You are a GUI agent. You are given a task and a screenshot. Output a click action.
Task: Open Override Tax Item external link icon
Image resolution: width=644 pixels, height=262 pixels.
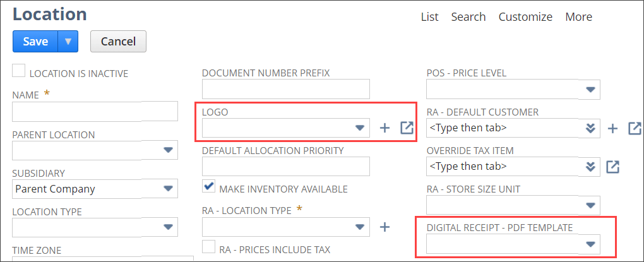(612, 167)
